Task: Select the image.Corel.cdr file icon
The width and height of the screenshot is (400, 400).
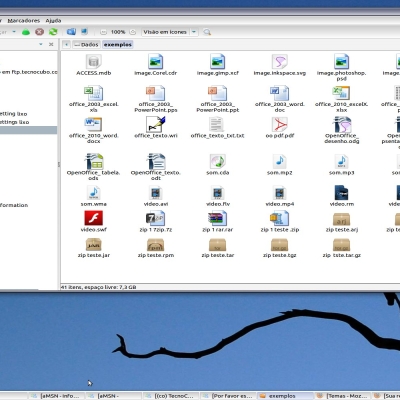Action: point(155,62)
